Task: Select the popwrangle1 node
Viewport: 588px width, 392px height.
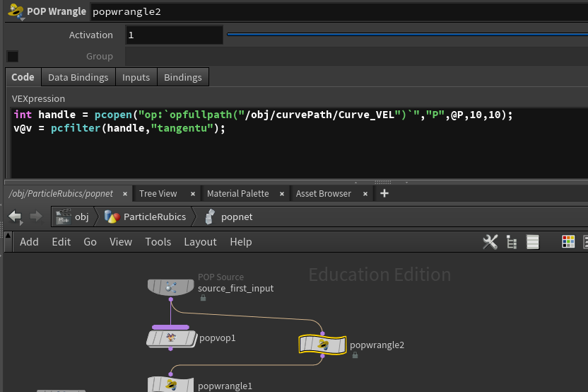Action: [x=170, y=385]
